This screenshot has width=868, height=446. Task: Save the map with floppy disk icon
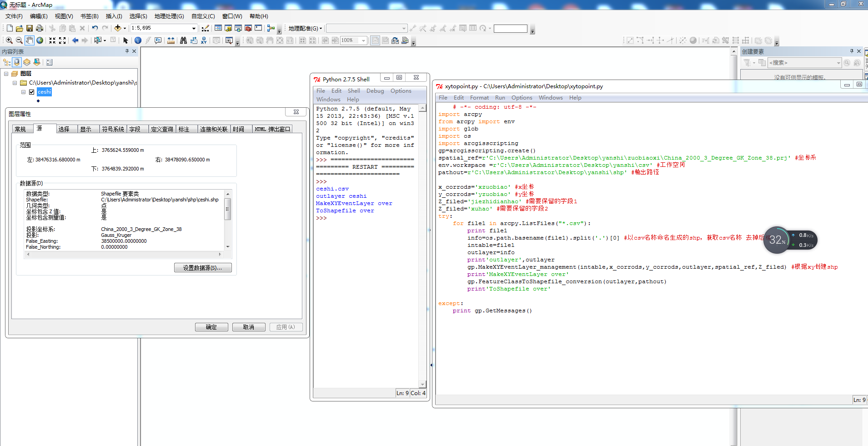click(x=30, y=28)
